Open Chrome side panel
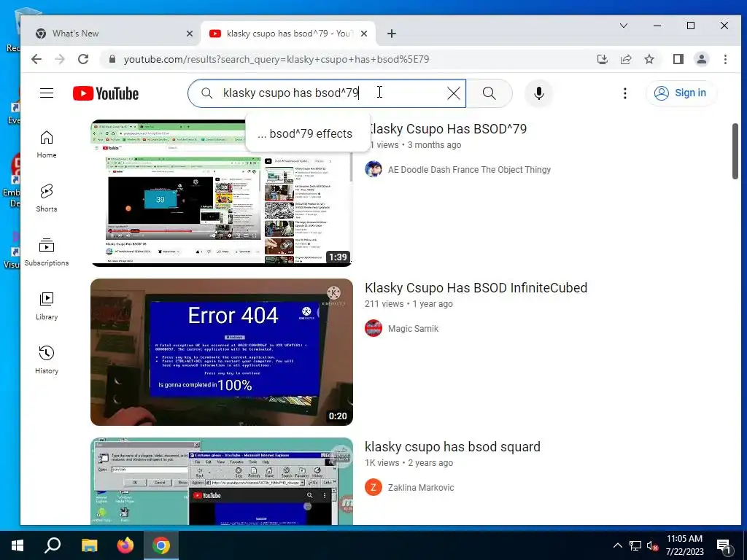The image size is (747, 560). pyautogui.click(x=678, y=59)
